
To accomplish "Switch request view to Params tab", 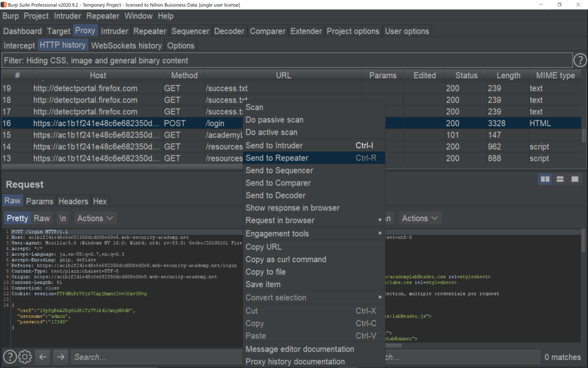I will click(x=40, y=201).
